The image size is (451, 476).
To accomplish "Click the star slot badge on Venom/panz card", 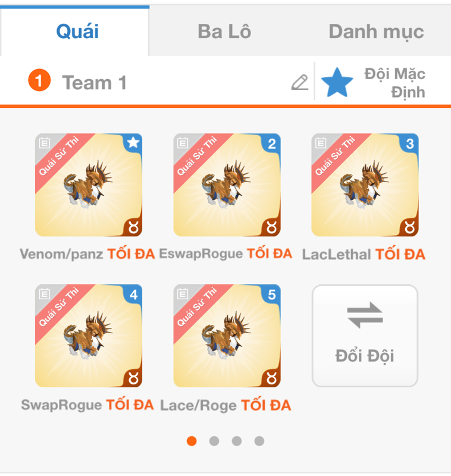I will [133, 142].
